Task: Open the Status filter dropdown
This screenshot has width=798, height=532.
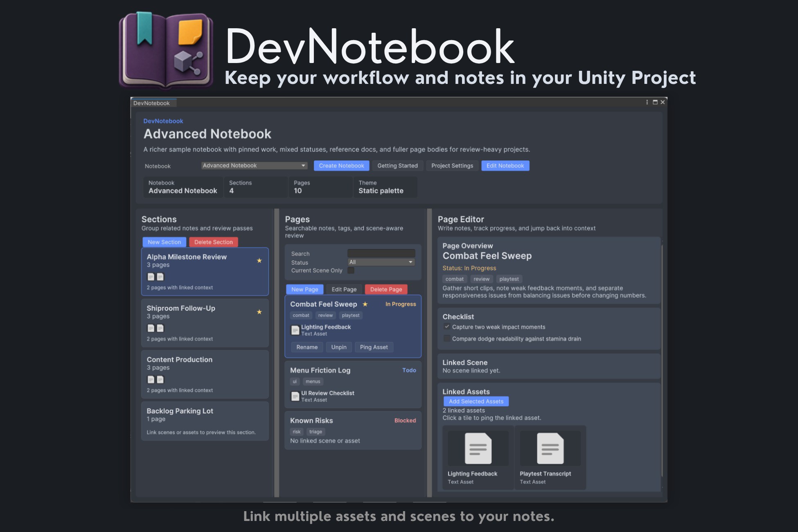Action: pos(381,262)
